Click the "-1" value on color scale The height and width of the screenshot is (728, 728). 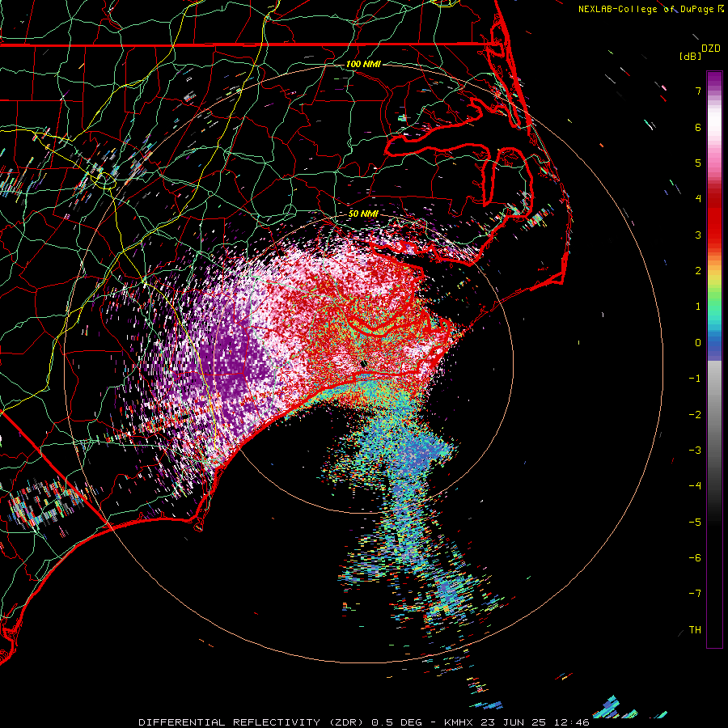[695, 379]
